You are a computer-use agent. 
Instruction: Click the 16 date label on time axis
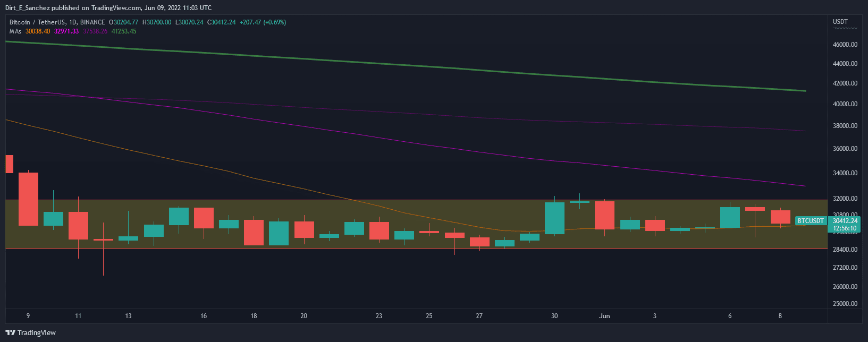pos(204,316)
